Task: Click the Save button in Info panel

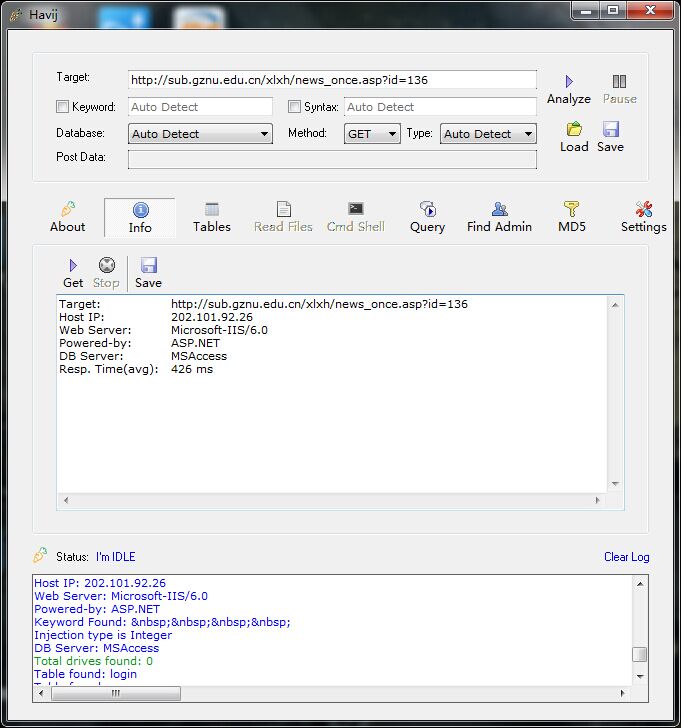Action: pyautogui.click(x=149, y=273)
